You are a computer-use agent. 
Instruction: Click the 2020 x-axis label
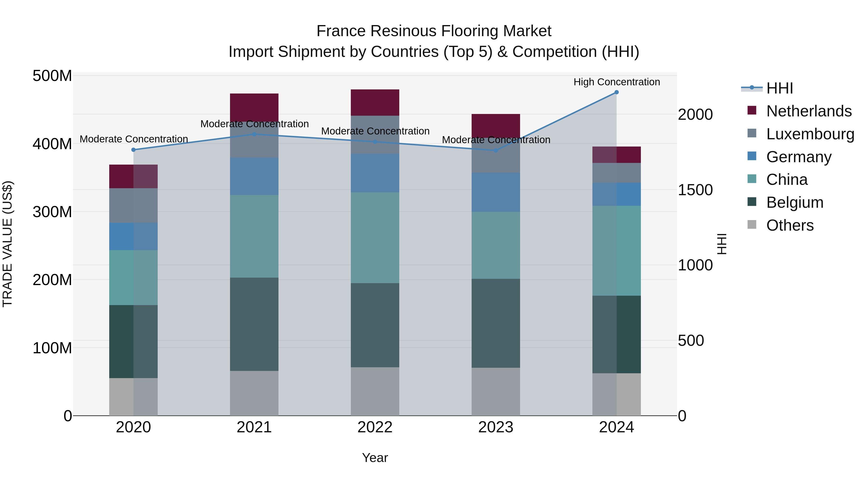point(133,427)
